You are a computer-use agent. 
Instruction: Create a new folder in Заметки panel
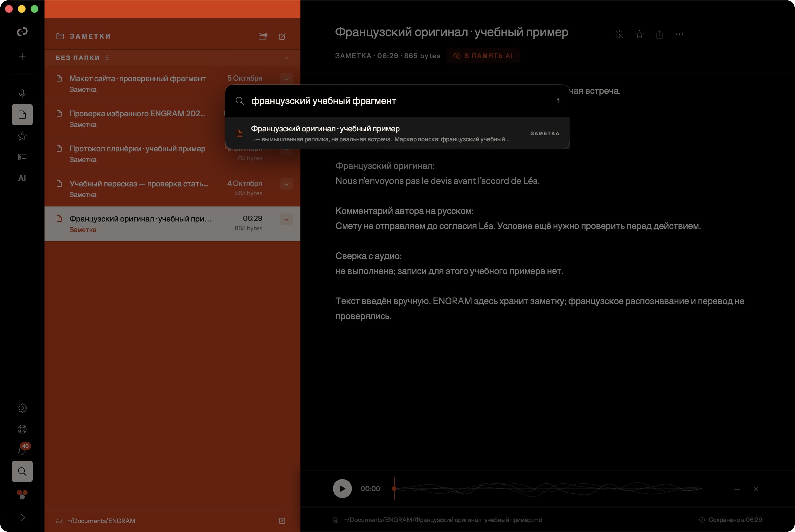coord(263,36)
